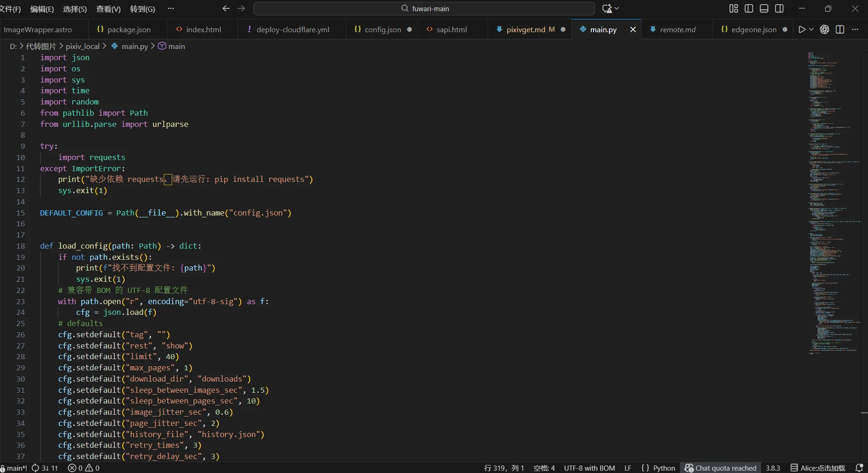Open Copilot chat icon in the title bar
868x473 pixels.
(608, 8)
